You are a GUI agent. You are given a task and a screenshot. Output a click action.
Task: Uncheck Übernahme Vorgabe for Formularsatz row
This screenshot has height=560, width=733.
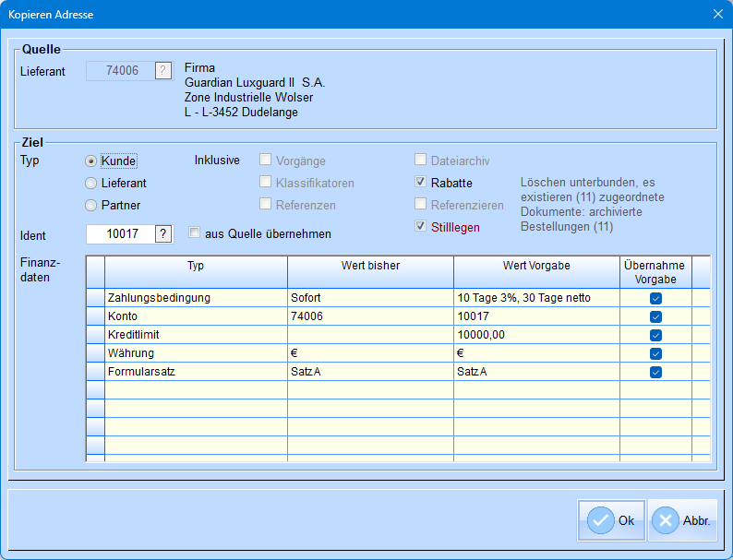pos(655,372)
